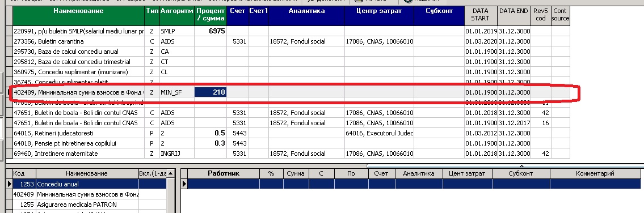Click the По column header
Image resolution: width=644 pixels, height=213 pixels.
click(x=351, y=173)
